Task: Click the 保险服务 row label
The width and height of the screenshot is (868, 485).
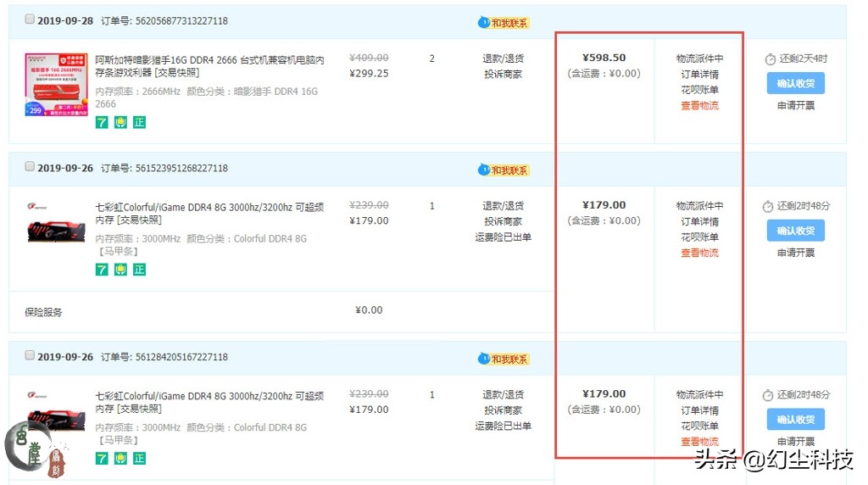Action: [43, 312]
